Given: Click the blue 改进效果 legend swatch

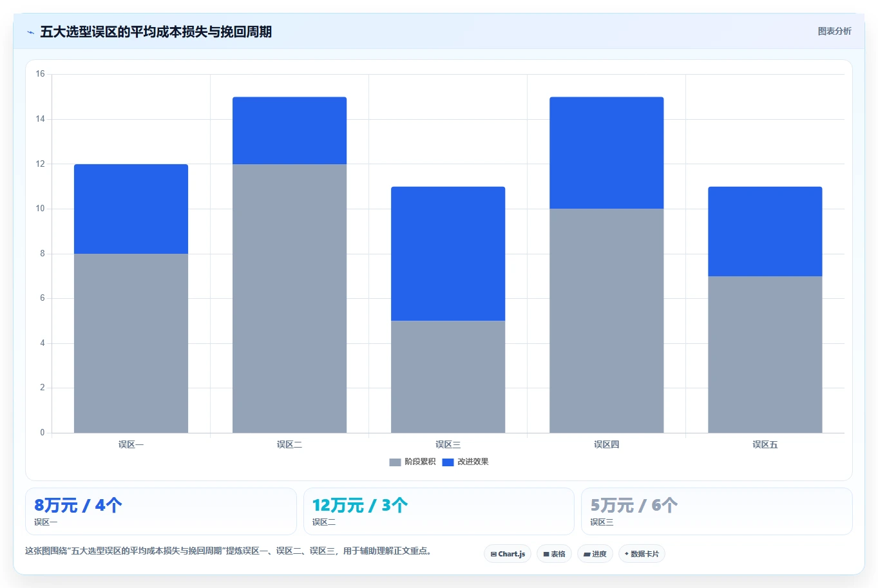Looking at the screenshot, I should click(448, 462).
